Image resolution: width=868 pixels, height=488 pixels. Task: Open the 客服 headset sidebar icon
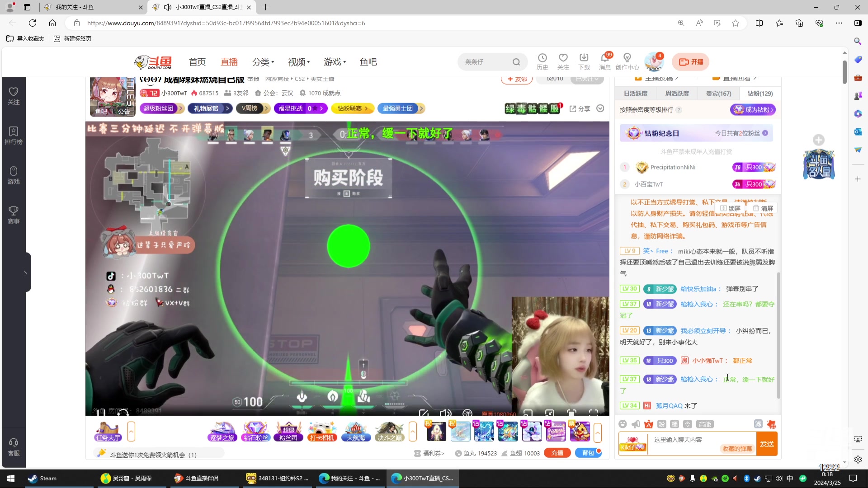click(14, 447)
